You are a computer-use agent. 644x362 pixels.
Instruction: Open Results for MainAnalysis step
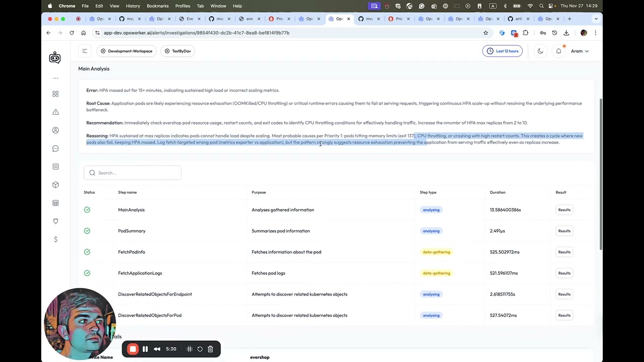pos(564,210)
